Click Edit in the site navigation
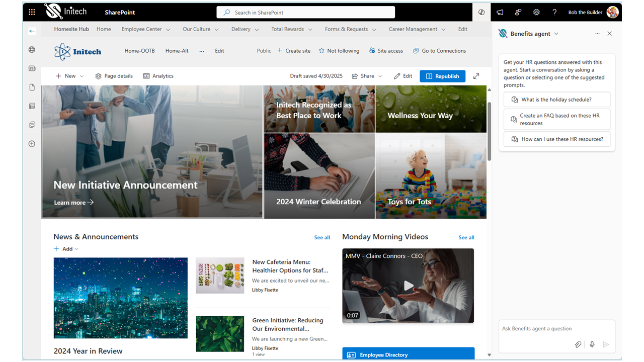The image size is (644, 362). 219,51
